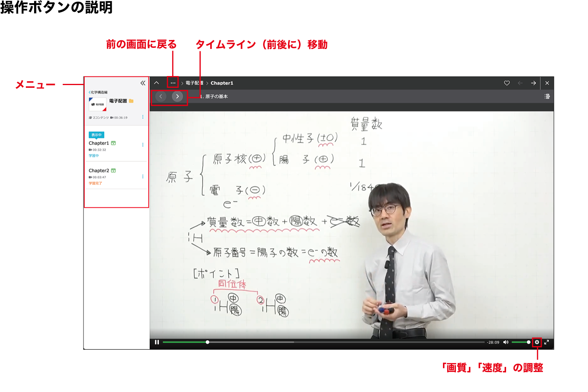Click 電子配置 in the breadcrumb
Viewport: 588px width, 392px height.
click(194, 83)
